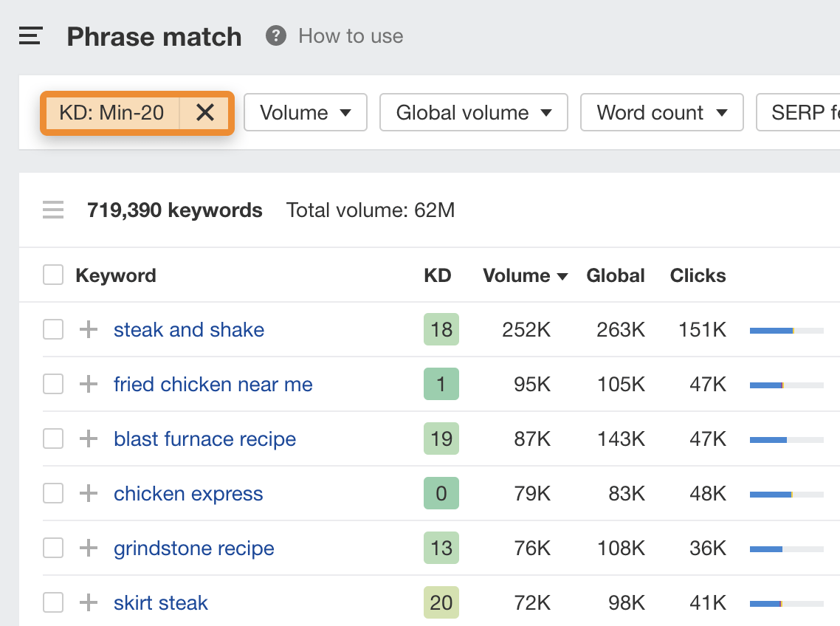The height and width of the screenshot is (626, 840).
Task: Remove the KD: Min-20 filter with X
Action: click(205, 113)
